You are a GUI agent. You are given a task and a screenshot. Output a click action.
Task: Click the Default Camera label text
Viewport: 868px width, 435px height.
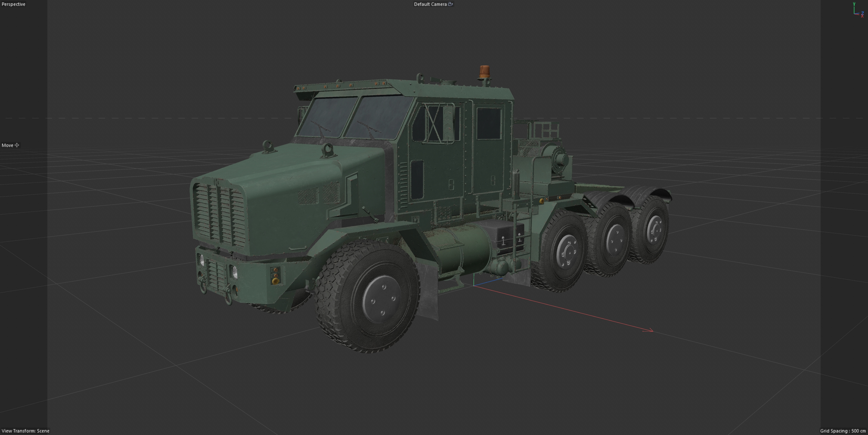pyautogui.click(x=430, y=4)
